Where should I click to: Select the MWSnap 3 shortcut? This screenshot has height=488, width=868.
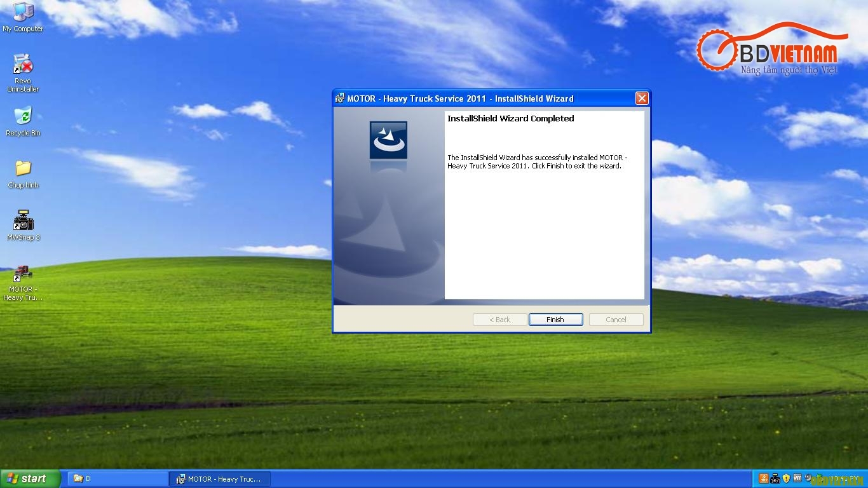[24, 225]
